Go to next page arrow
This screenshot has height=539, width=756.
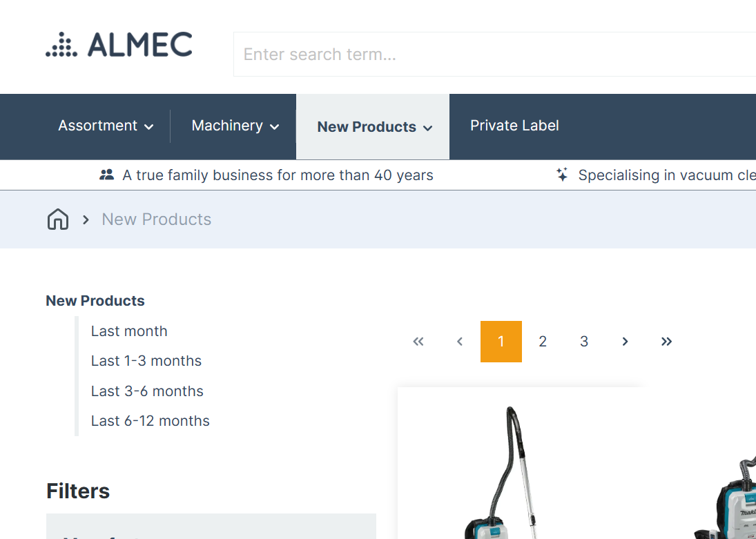[625, 342]
